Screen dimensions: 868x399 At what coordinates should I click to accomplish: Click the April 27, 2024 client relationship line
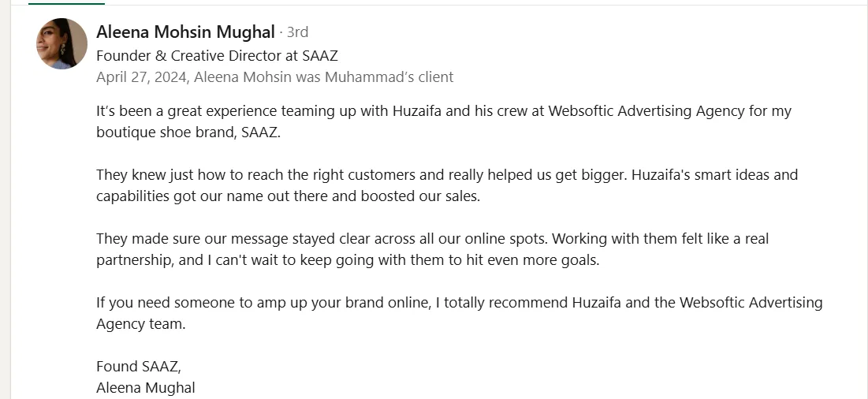(274, 77)
